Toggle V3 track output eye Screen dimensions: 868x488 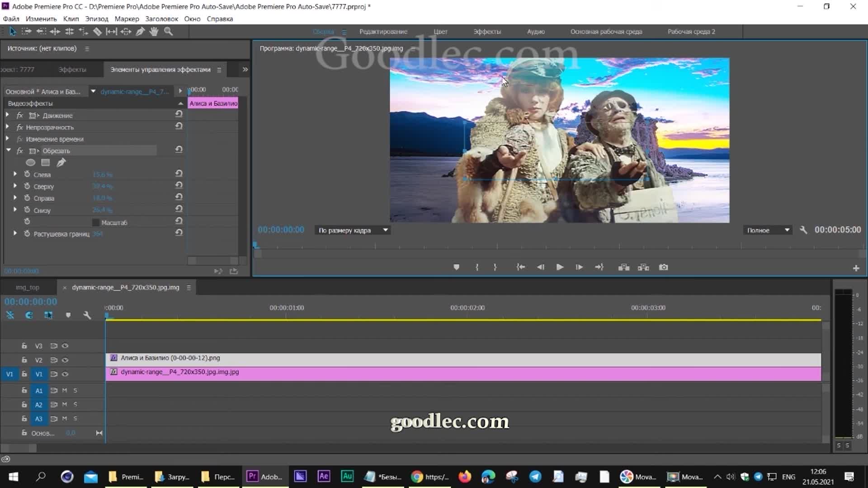[x=65, y=346]
